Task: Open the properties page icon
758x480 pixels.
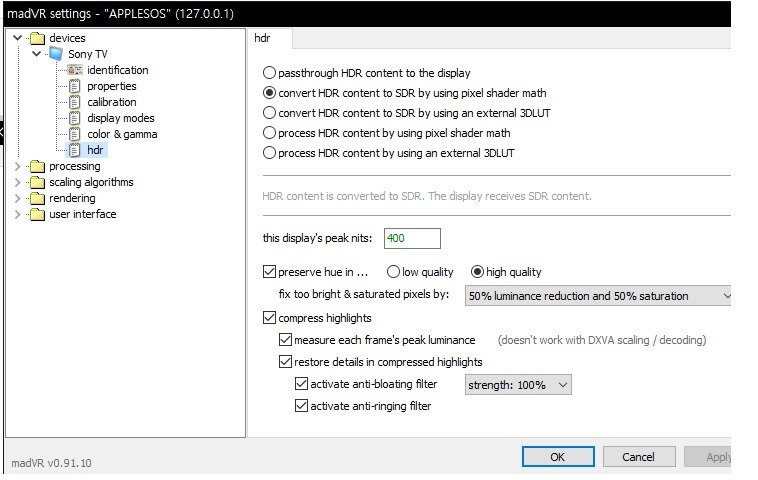Action: click(74, 86)
